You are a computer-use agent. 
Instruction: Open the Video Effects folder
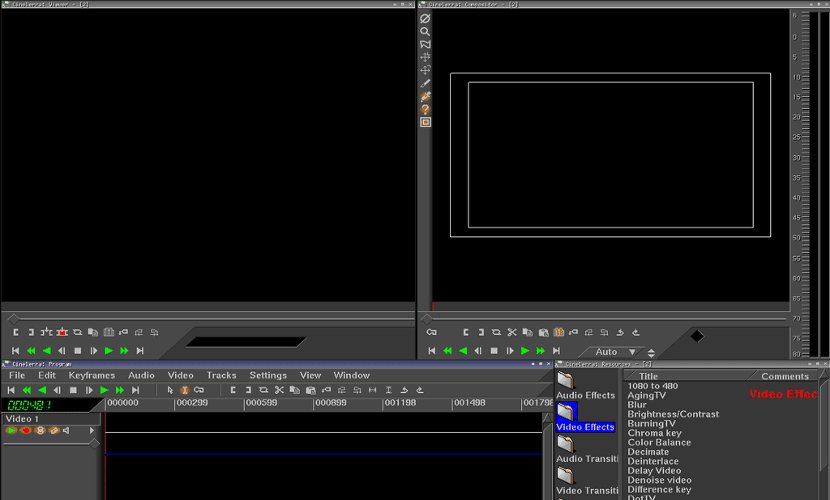pos(567,413)
